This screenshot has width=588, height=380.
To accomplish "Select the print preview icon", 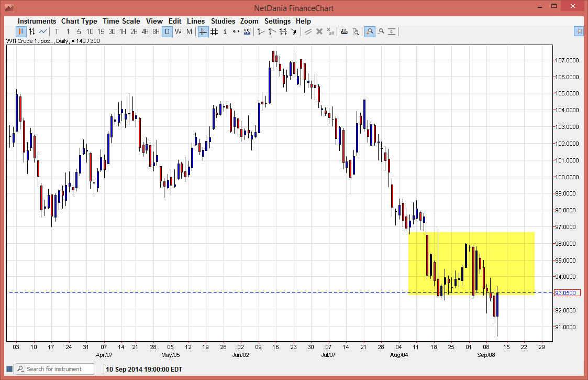I will pos(356,31).
